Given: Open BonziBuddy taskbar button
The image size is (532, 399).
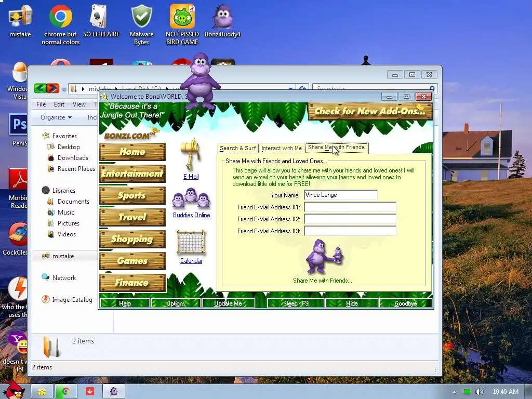Looking at the screenshot, I should tap(114, 392).
